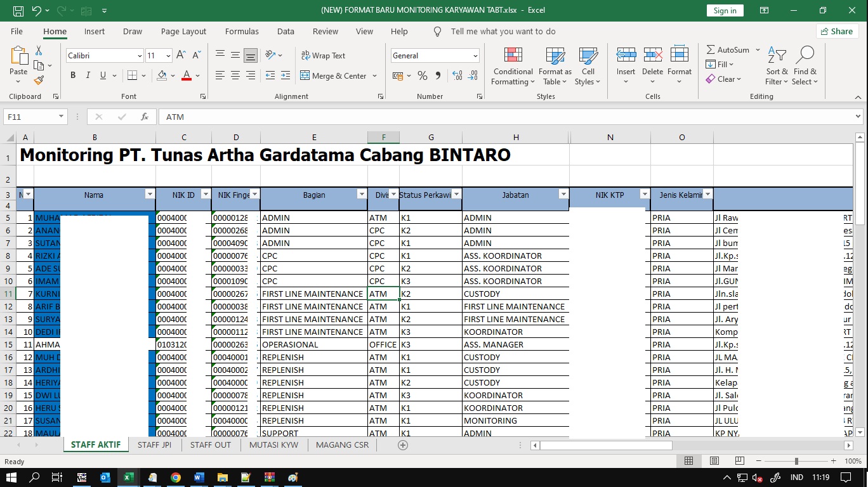Click the Sign in button

(x=725, y=10)
